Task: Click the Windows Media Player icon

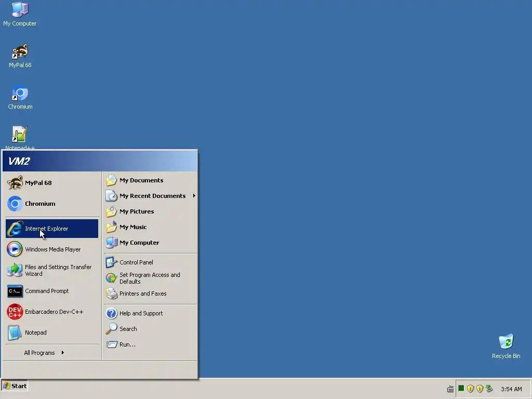Action: click(x=15, y=249)
